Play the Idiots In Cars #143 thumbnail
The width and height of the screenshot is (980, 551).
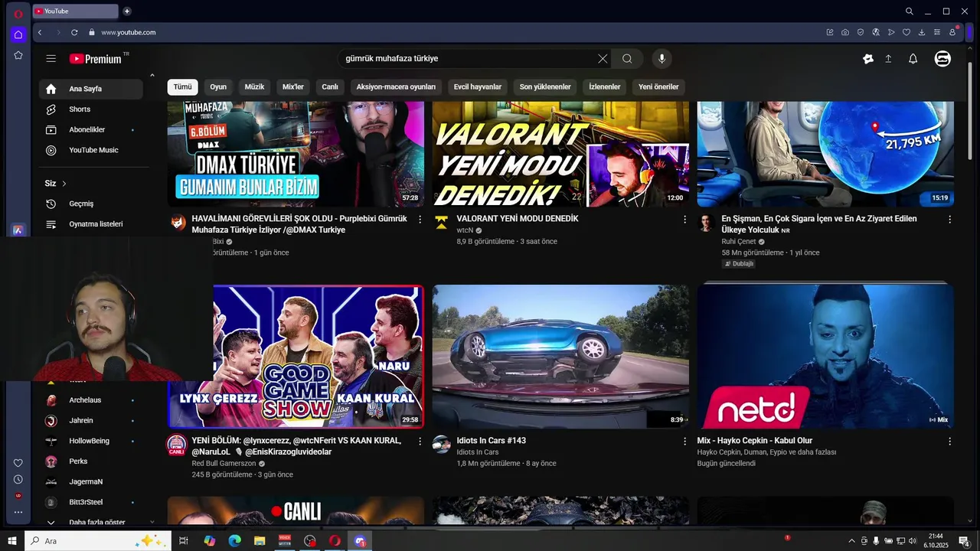tap(560, 357)
